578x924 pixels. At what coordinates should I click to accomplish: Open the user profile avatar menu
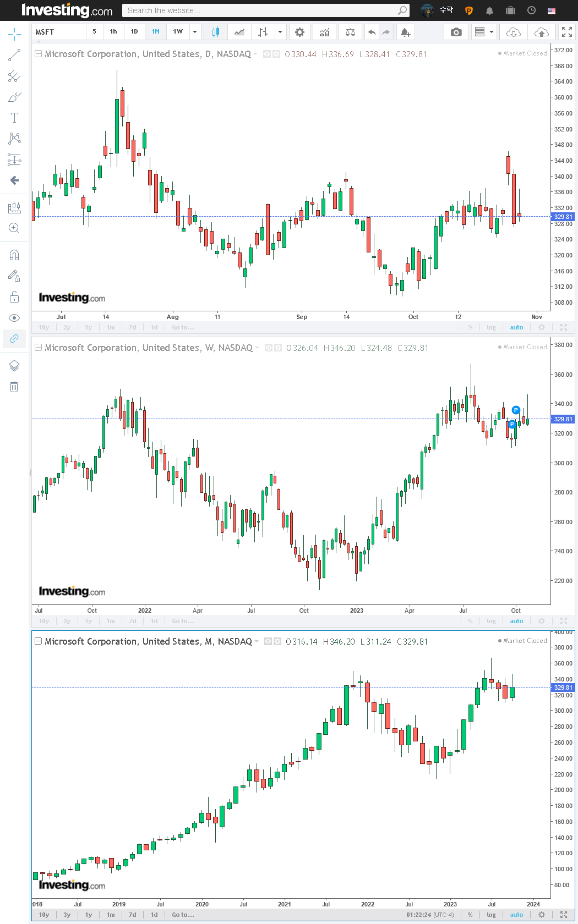pos(427,10)
